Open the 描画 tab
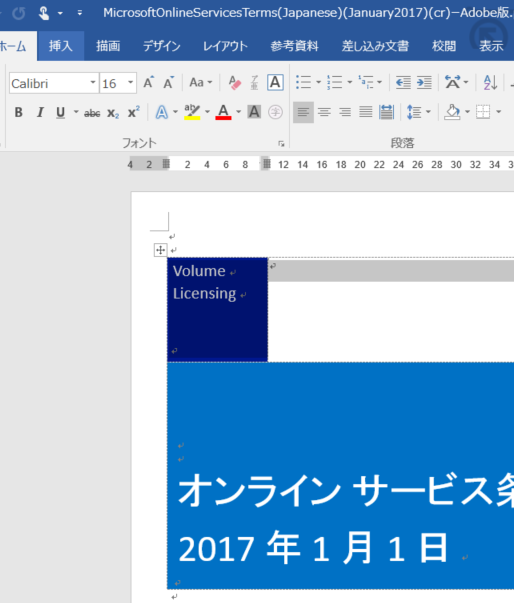The width and height of the screenshot is (514, 603). coord(108,47)
